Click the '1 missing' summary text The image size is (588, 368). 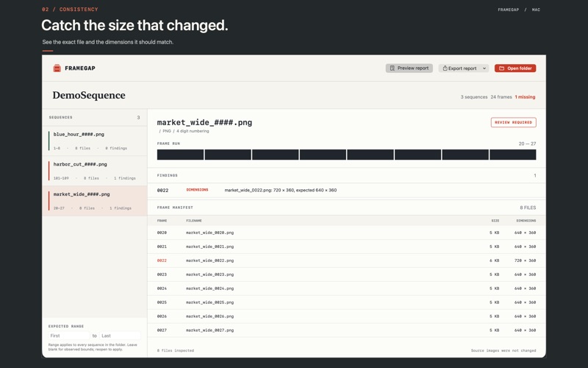525,97
